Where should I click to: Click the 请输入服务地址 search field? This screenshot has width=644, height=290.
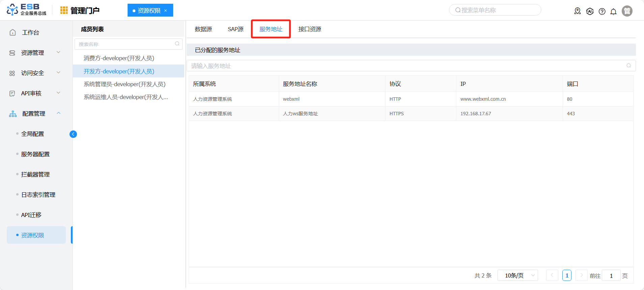pos(405,66)
